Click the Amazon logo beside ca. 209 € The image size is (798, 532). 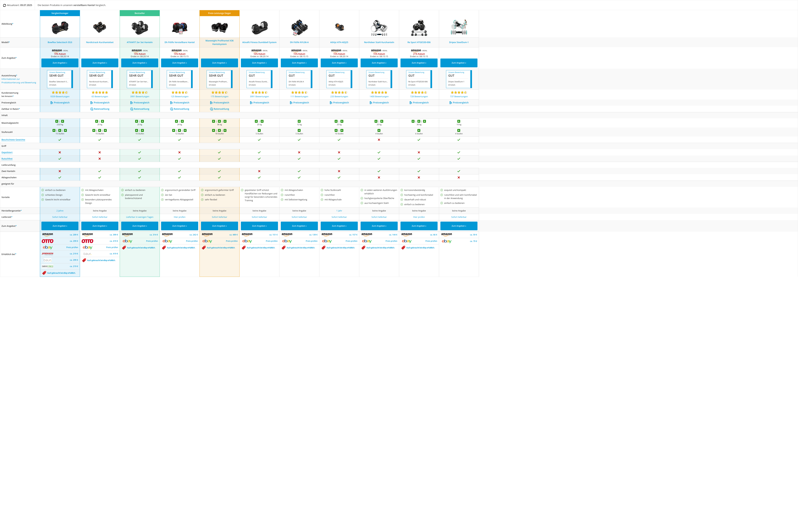48,234
